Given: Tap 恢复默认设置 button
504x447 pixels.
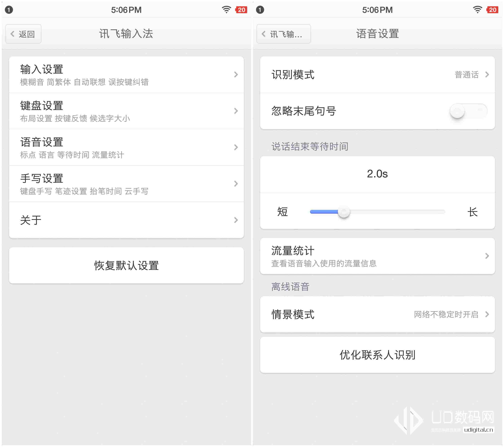Looking at the screenshot, I should pyautogui.click(x=126, y=265).
